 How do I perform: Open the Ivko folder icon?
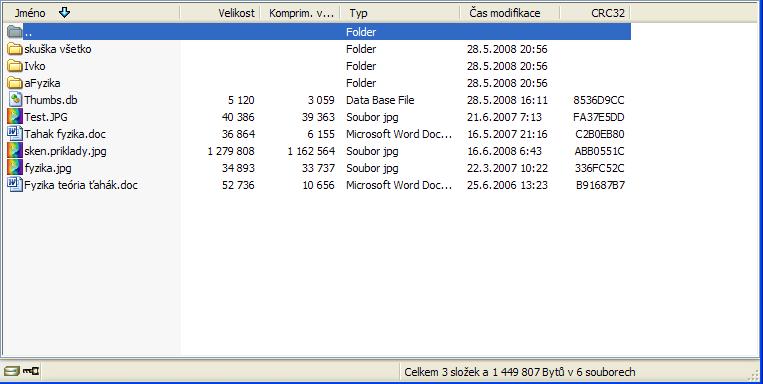(x=15, y=66)
